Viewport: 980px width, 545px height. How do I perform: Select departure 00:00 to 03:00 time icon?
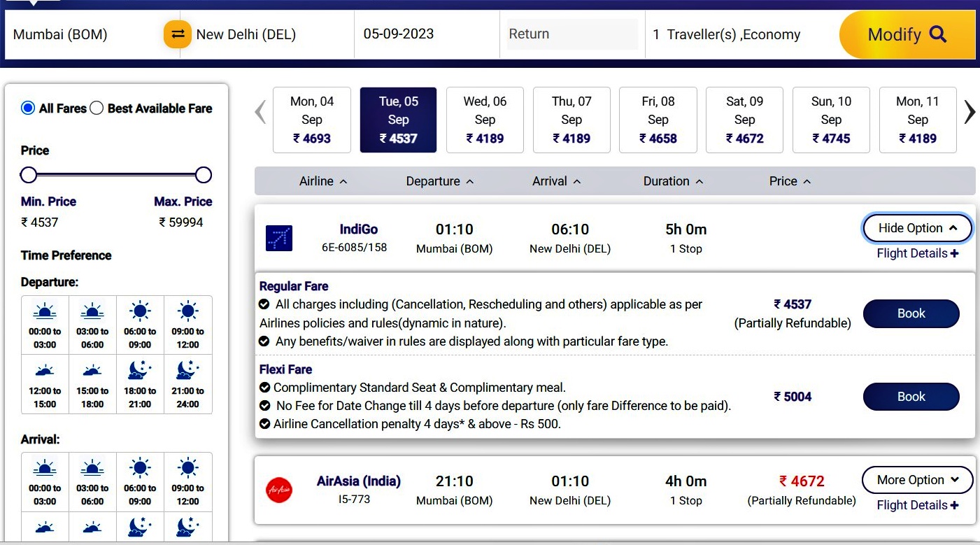pyautogui.click(x=45, y=312)
